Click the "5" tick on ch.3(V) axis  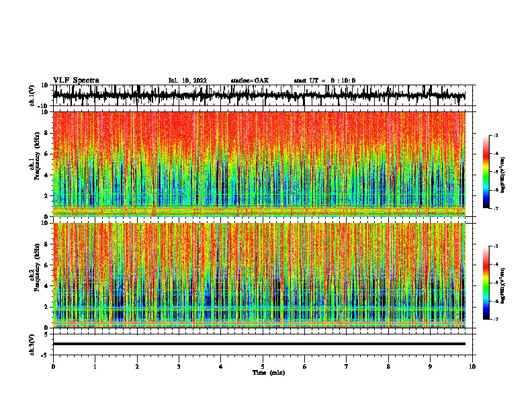pyautogui.click(x=46, y=334)
